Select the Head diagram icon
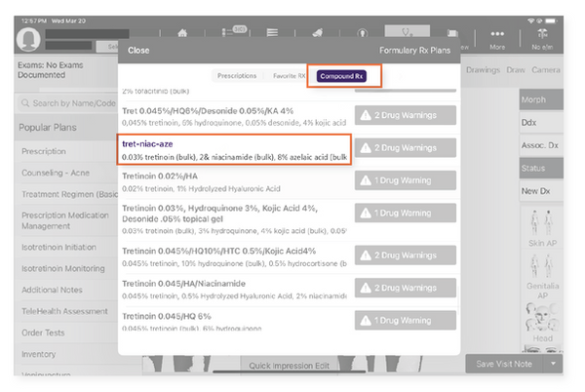The width and height of the screenshot is (585, 392). point(542,318)
